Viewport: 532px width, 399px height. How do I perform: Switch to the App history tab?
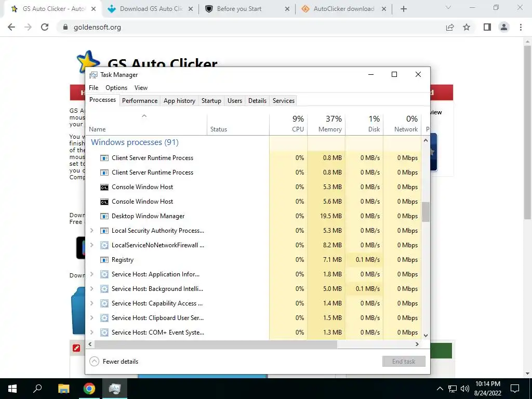[179, 101]
